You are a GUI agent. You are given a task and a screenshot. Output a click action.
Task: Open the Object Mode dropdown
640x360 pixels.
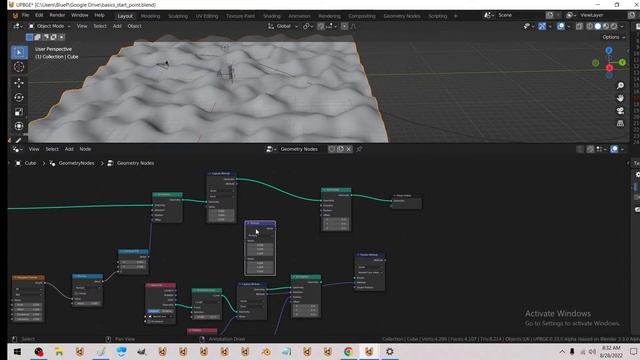coord(49,26)
